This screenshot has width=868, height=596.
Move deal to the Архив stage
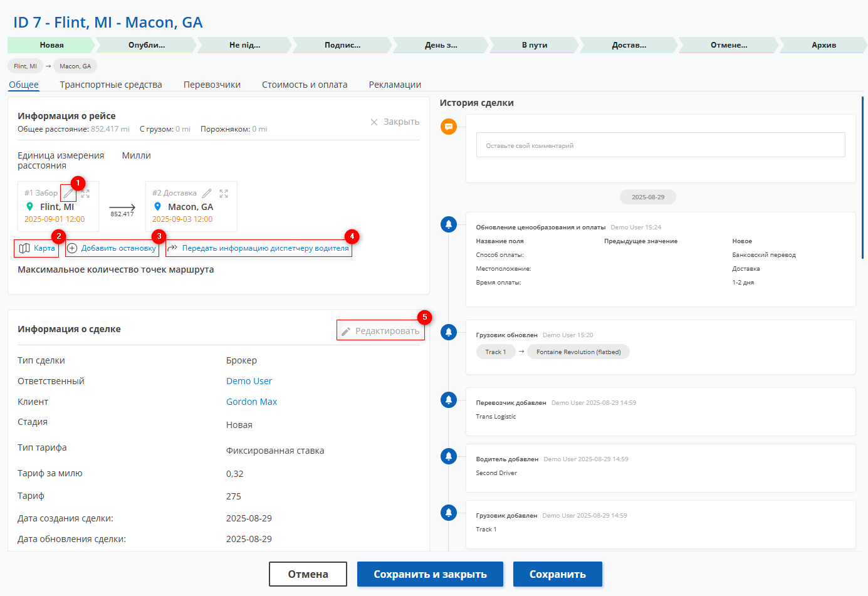point(824,45)
